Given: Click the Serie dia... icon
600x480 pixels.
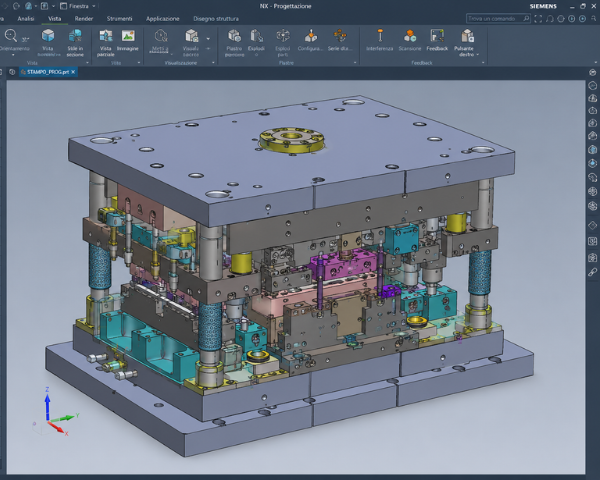Looking at the screenshot, I should pyautogui.click(x=340, y=36).
